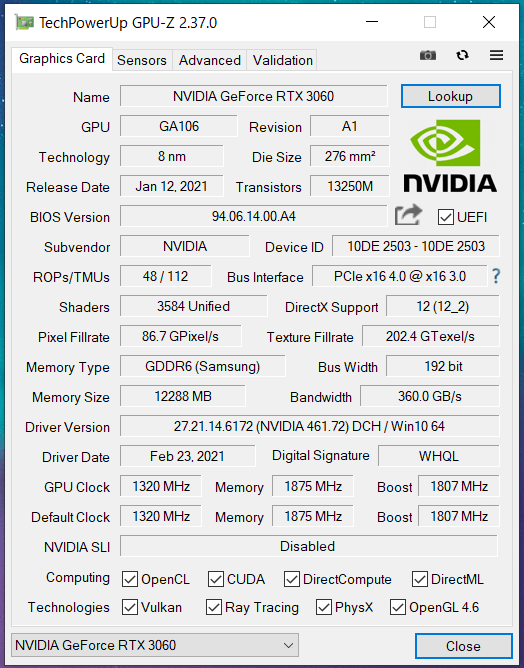Click the GPU Clock row Memory field 1875 MHz

click(313, 487)
